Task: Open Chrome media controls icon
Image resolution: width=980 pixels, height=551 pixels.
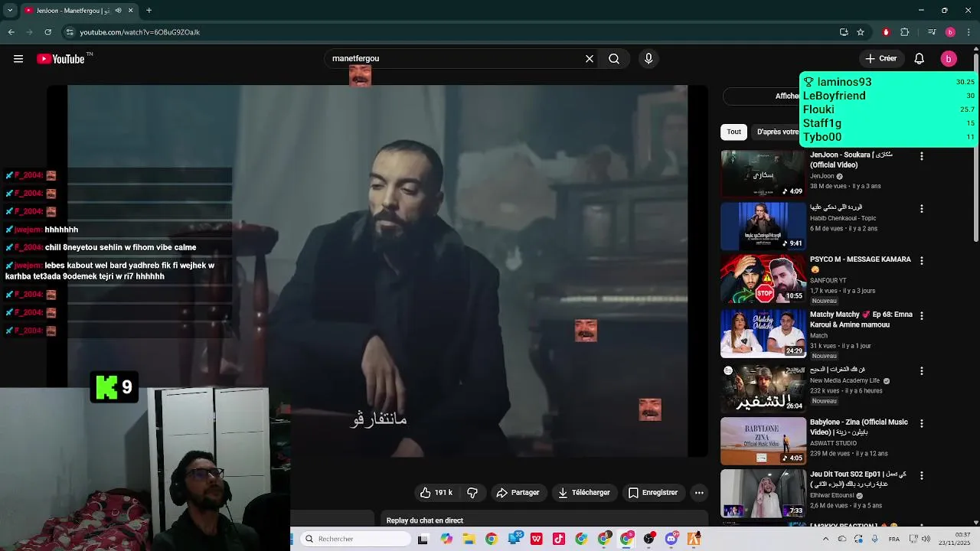Action: (x=932, y=32)
